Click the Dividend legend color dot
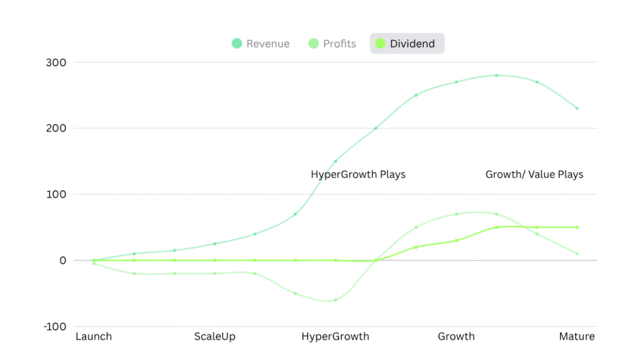The height and width of the screenshot is (363, 644). [380, 43]
